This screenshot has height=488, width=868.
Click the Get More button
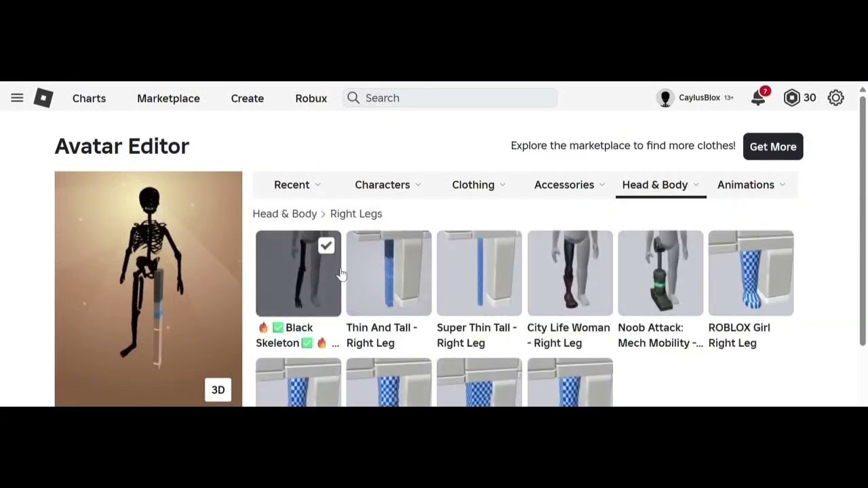773,146
